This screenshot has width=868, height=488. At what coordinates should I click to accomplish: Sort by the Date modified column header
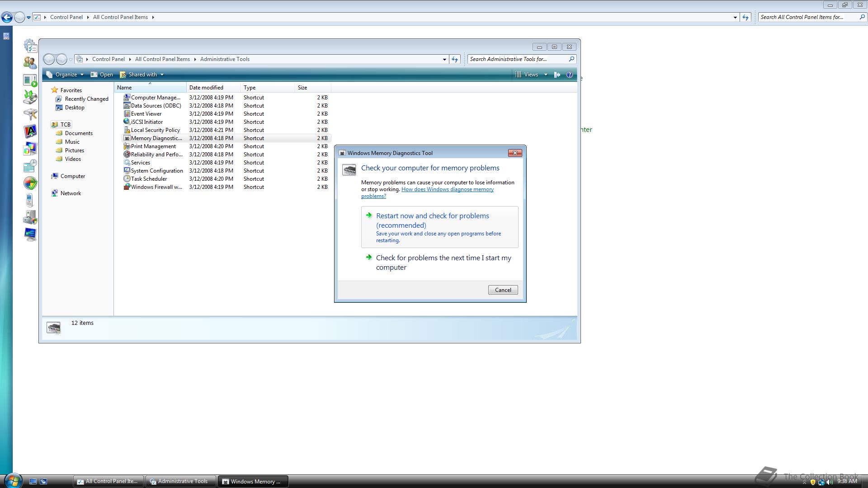tap(213, 88)
